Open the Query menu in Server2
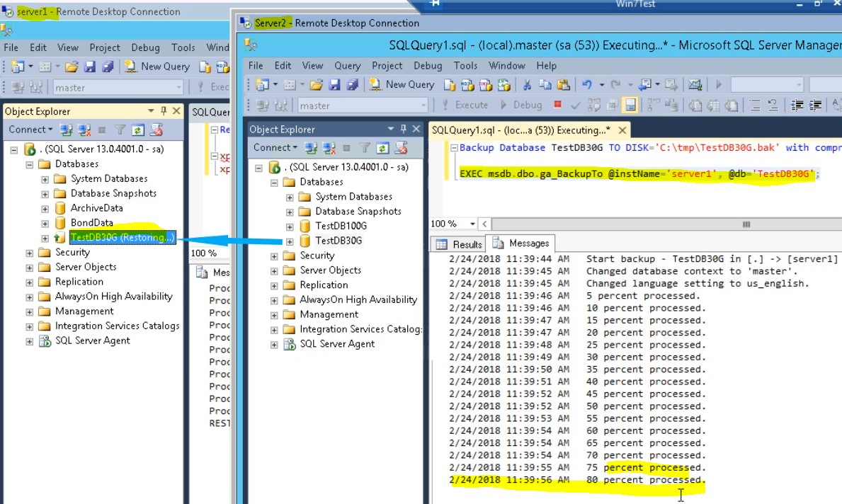Image resolution: width=842 pixels, height=504 pixels. pyautogui.click(x=347, y=65)
